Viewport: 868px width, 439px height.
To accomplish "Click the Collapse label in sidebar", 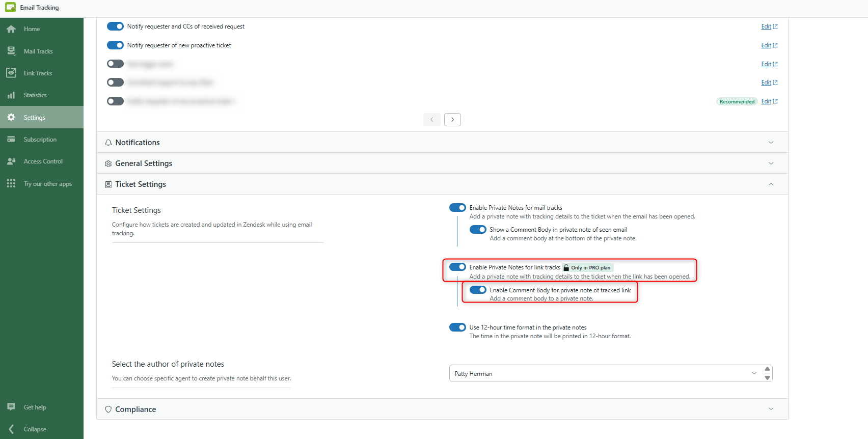I will tap(35, 429).
